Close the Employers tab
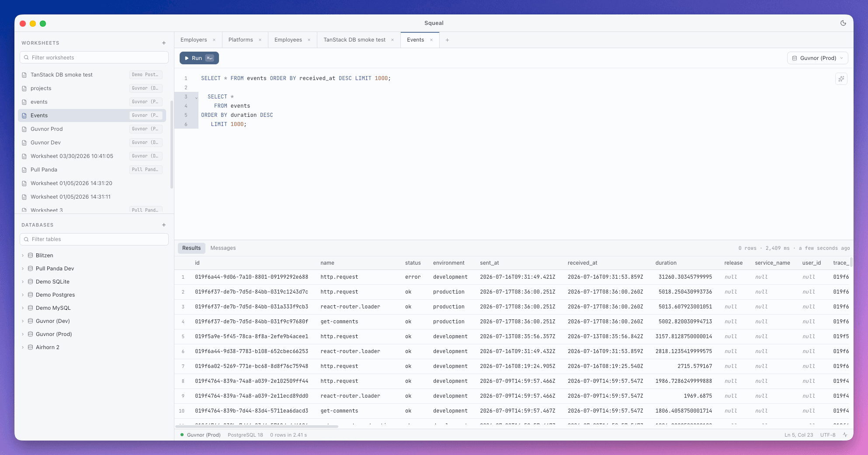The width and height of the screenshot is (868, 455). [x=214, y=40]
